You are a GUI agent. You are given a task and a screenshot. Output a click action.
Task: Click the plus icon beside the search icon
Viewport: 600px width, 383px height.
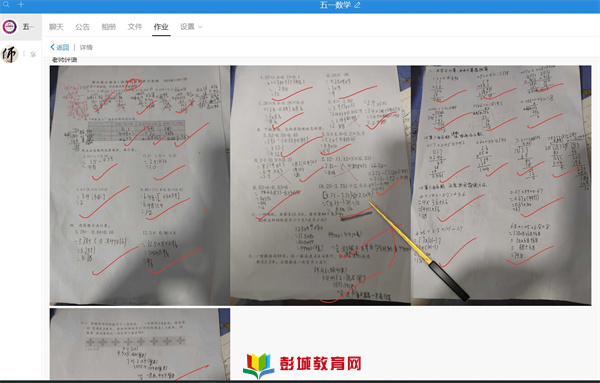(x=21, y=5)
